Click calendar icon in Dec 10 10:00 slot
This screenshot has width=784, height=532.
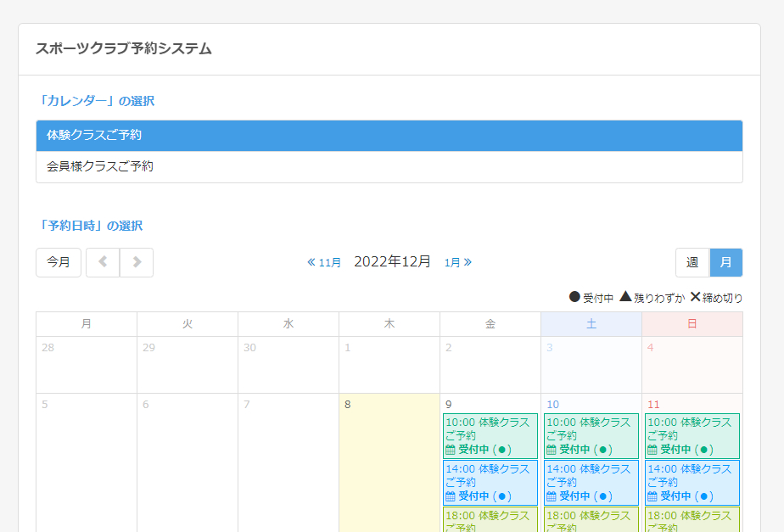point(552,450)
